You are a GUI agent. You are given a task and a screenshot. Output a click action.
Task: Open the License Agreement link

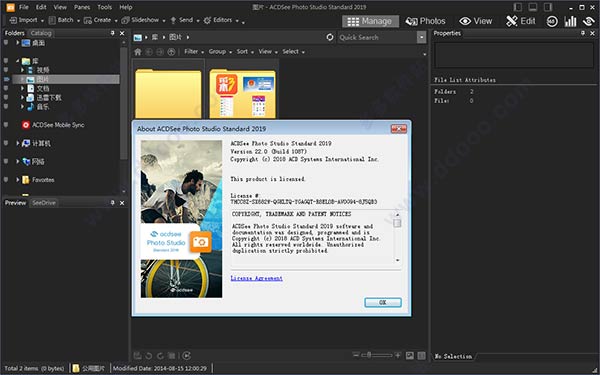click(256, 278)
